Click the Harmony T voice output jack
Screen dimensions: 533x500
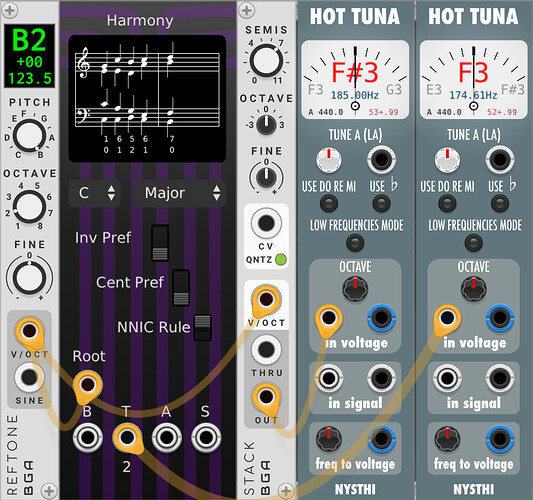(127, 437)
